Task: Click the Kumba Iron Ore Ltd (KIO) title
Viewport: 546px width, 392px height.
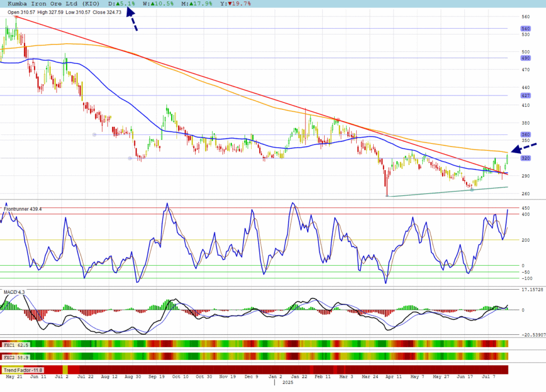Action: pyautogui.click(x=53, y=4)
